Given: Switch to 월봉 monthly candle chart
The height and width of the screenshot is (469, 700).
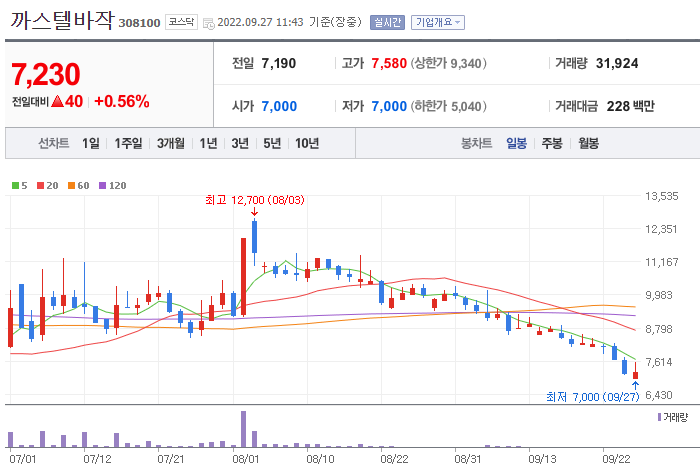Looking at the screenshot, I should point(588,143).
